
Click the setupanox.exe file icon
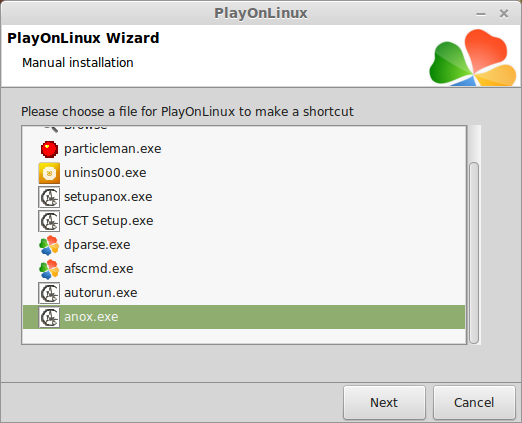click(49, 197)
